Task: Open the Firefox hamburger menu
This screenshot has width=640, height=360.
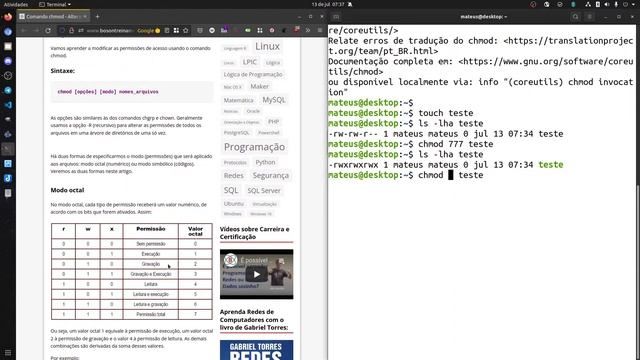Action: point(320,30)
